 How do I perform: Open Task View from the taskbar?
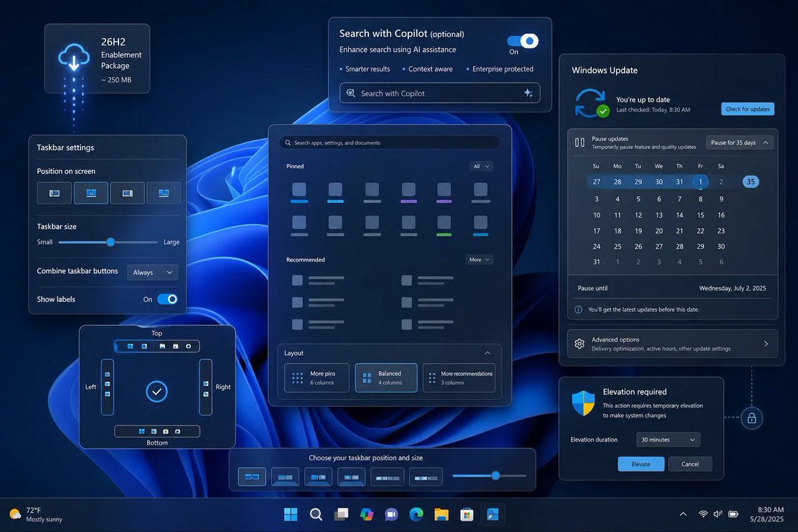point(341,514)
